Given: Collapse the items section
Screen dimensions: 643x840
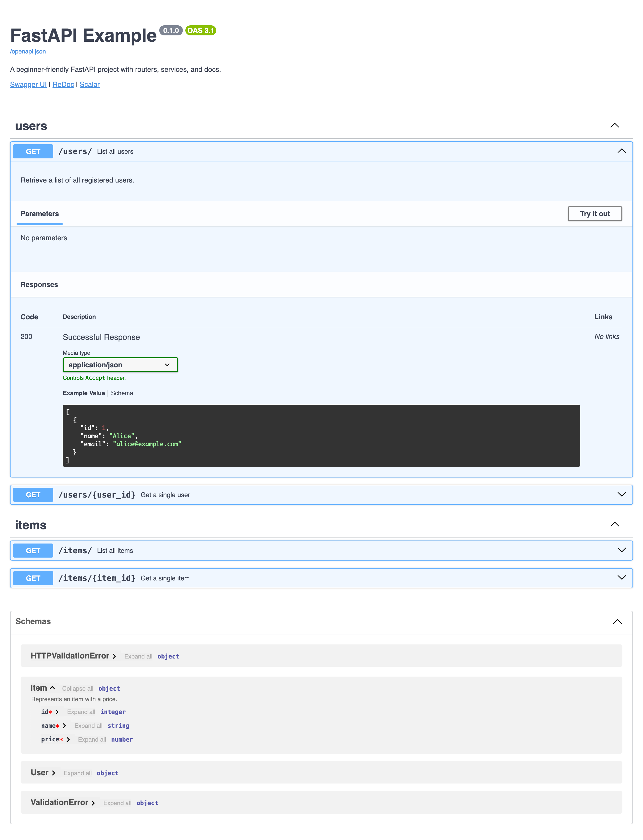Looking at the screenshot, I should point(615,524).
